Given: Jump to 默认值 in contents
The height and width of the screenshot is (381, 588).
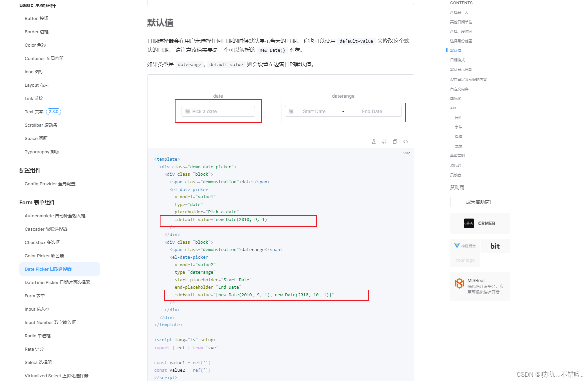Looking at the screenshot, I should (x=456, y=51).
